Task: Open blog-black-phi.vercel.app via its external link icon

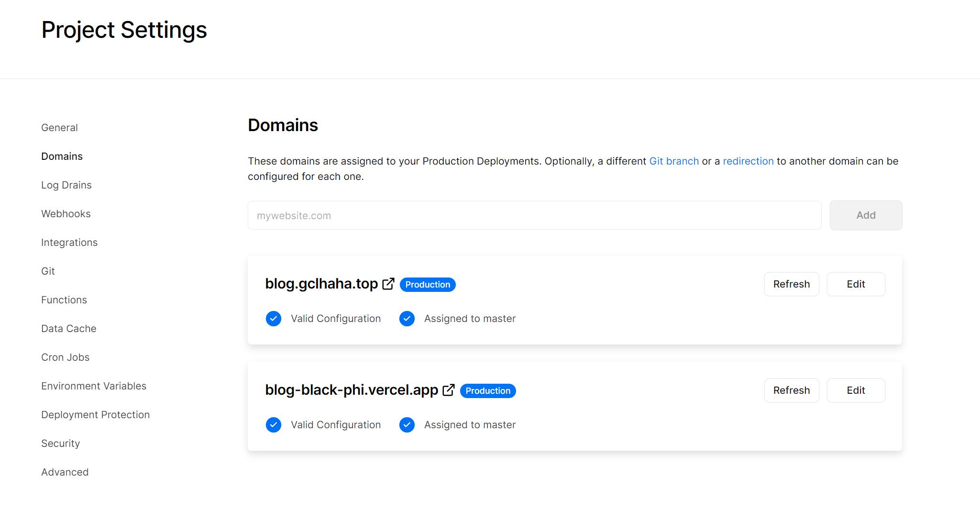Action: [x=449, y=389]
